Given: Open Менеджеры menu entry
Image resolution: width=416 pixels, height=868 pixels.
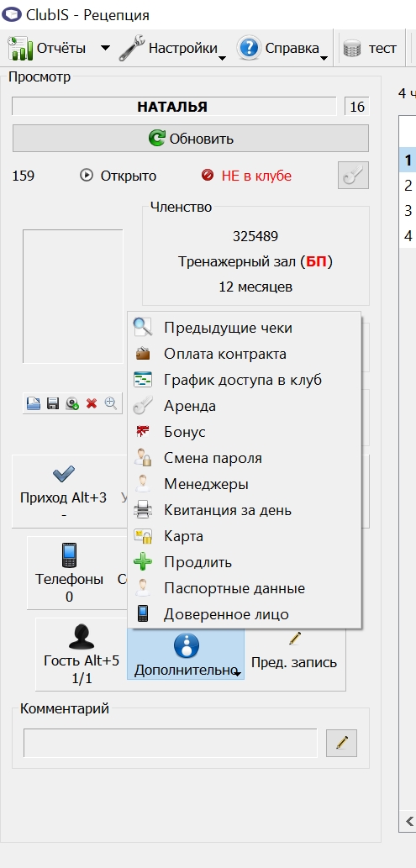Looking at the screenshot, I should (245, 484).
